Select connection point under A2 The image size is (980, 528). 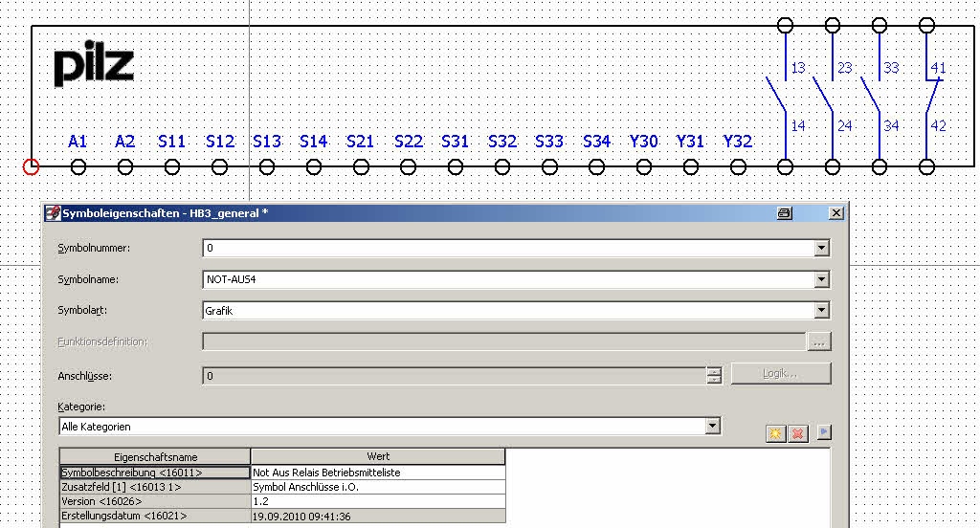coord(125,166)
